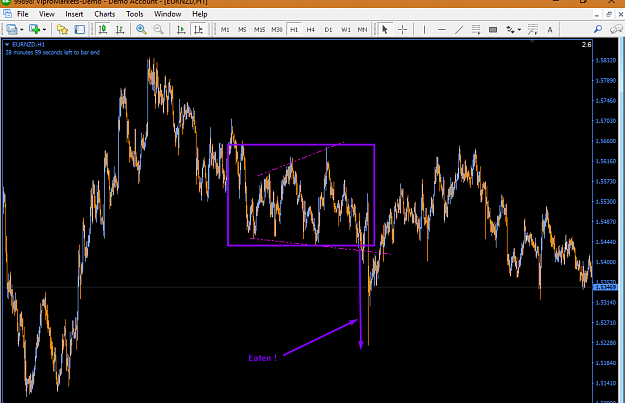The image size is (625, 403).
Task: Collapse the EURNZD,H1 chart title arrow
Action: point(7,45)
